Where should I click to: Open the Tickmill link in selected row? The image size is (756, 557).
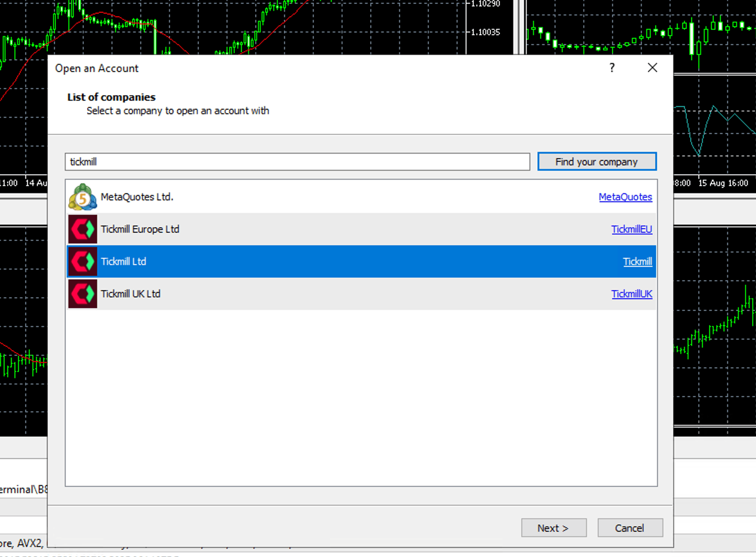[x=637, y=261]
